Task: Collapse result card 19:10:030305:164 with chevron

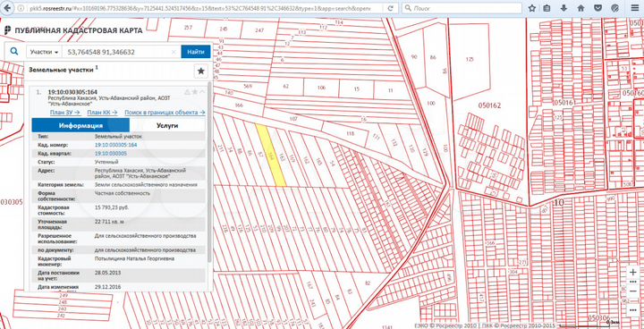Action: click(202, 91)
